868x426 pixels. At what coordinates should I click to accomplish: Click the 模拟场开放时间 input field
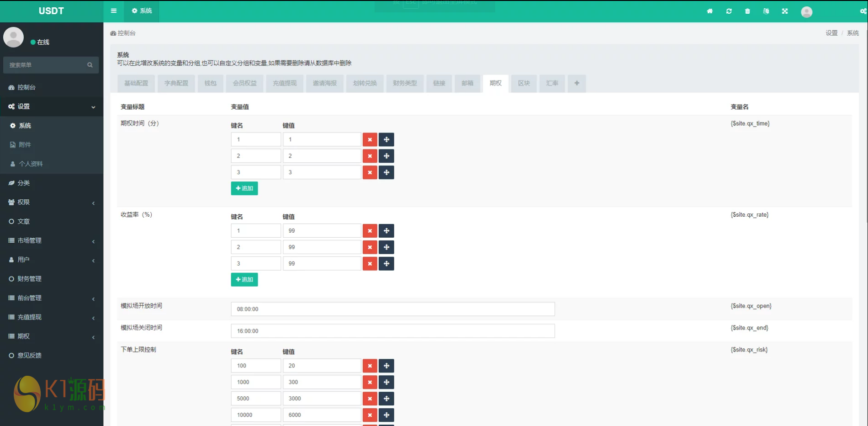tap(392, 309)
